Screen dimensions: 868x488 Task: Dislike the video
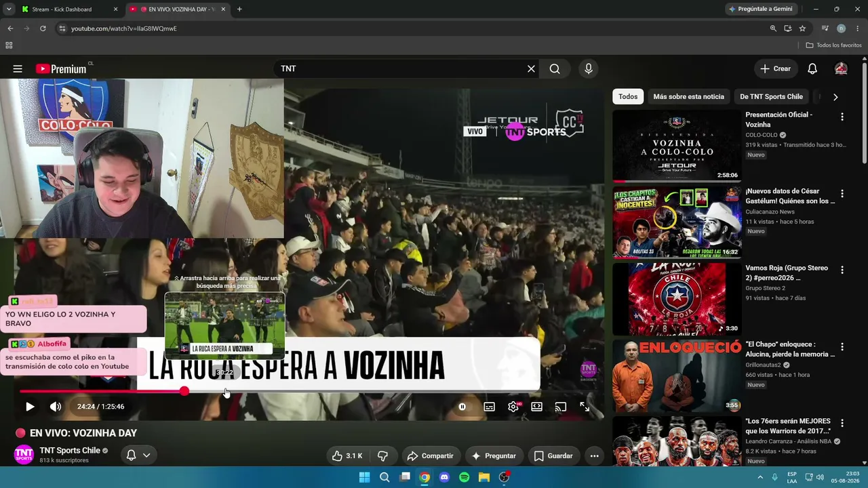[382, 456]
